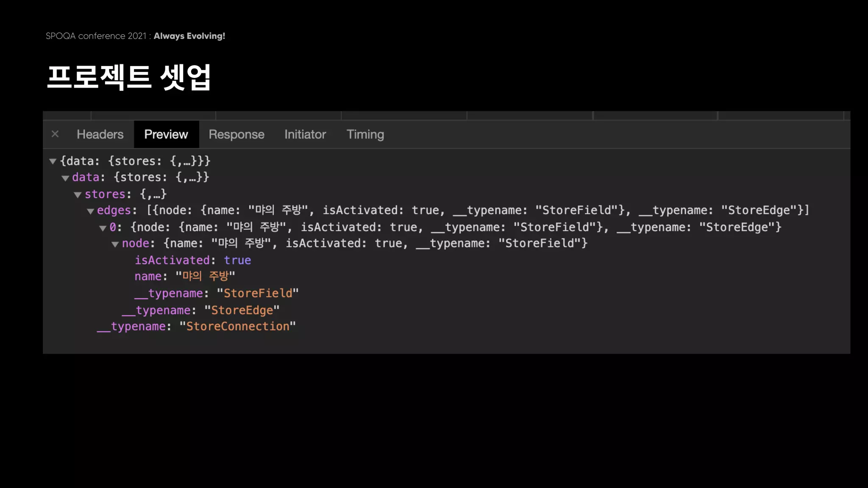The height and width of the screenshot is (488, 868).
Task: Click the stores key label
Action: pyautogui.click(x=105, y=194)
